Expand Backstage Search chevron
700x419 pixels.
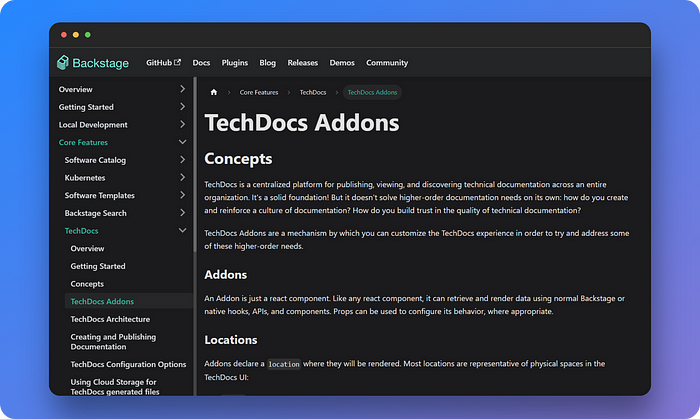coord(182,213)
